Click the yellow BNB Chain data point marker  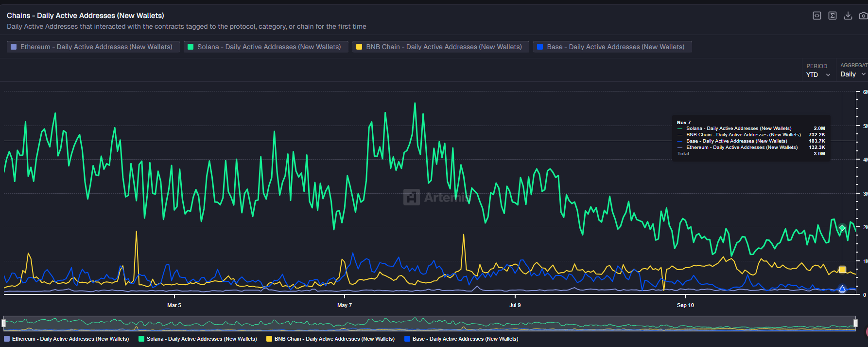(x=842, y=270)
